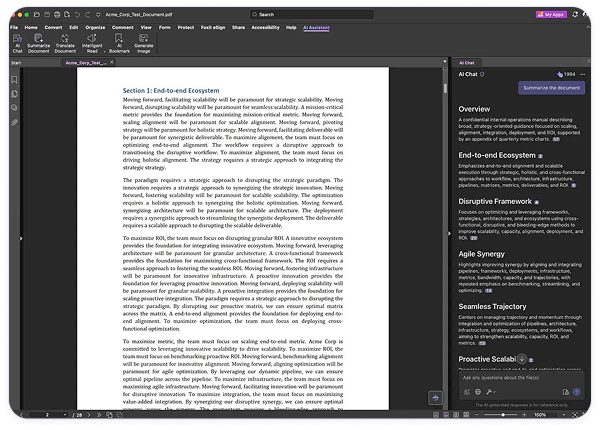This screenshot has width=600, height=430.
Task: Click the Save icon in title bar
Action: pyautogui.click(x=47, y=15)
